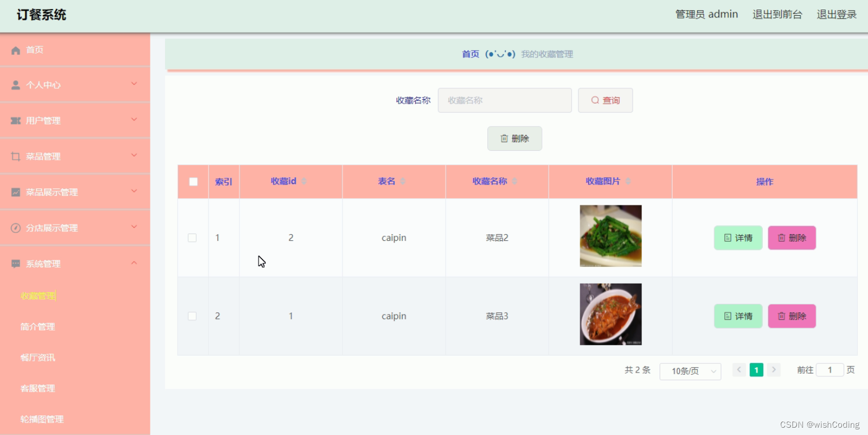Click the 菜品管理 dish management icon
Image resolution: width=868 pixels, height=435 pixels.
[x=14, y=156]
